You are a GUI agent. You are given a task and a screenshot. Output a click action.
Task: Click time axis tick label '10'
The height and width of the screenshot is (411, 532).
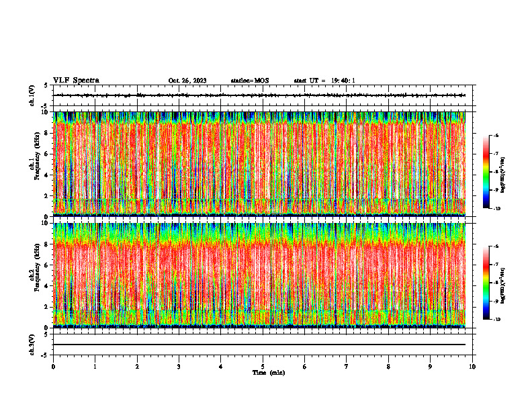pyautogui.click(x=472, y=367)
